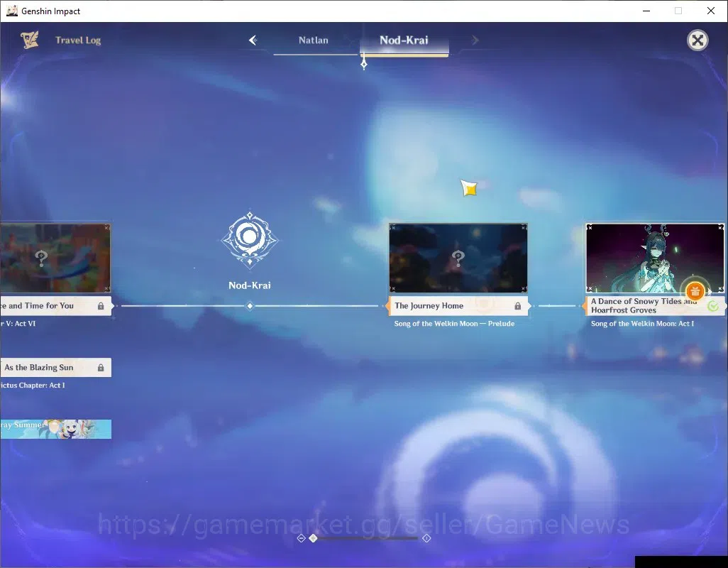The image size is (728, 568).
Task: Click the Nod-Krai label under emblem
Action: point(250,285)
